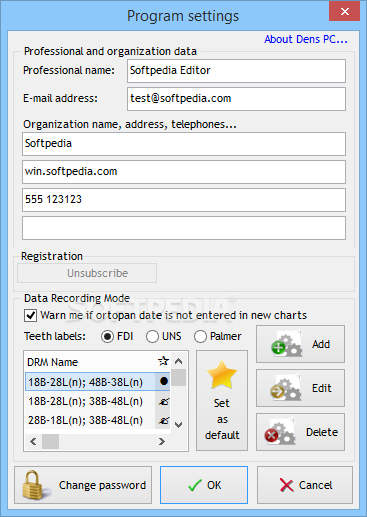Click the Cancel button
The height and width of the screenshot is (517, 367).
305,485
